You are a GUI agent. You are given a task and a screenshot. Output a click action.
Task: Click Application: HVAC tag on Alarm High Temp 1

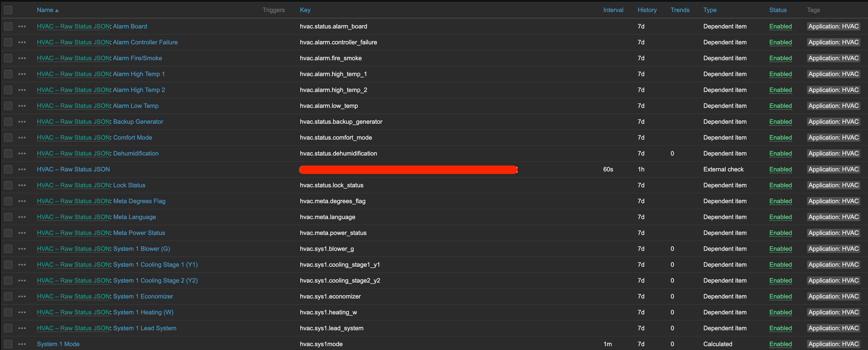click(x=833, y=74)
